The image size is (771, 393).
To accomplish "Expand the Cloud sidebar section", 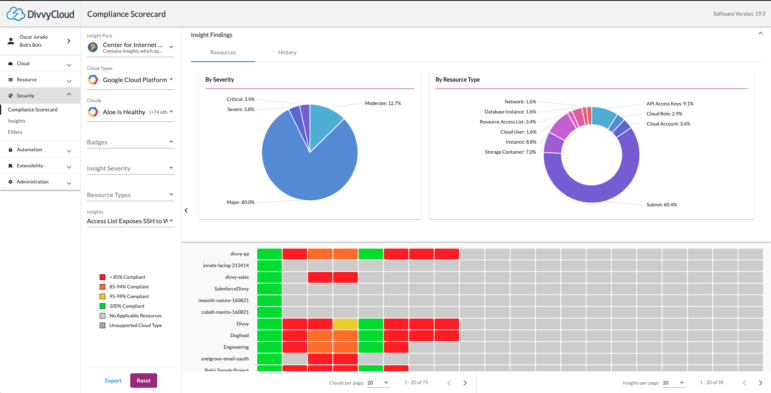I will (x=69, y=65).
